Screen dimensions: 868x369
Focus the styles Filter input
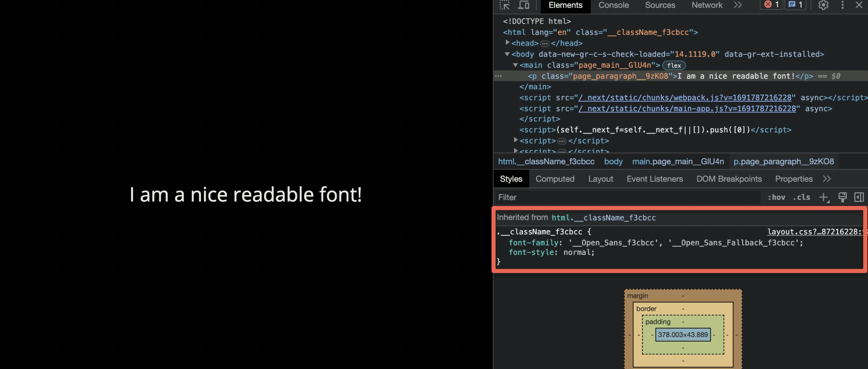tap(628, 197)
